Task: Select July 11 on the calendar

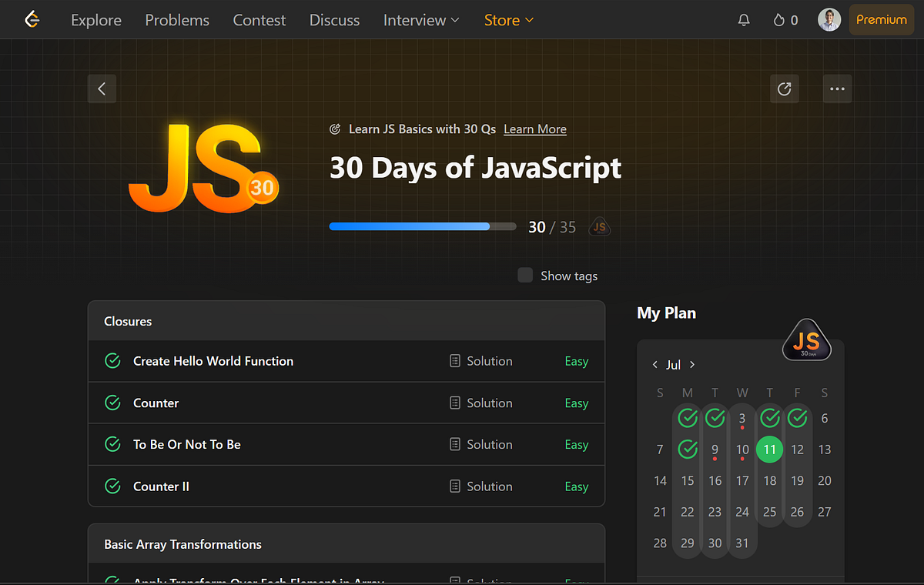Action: [x=769, y=449]
